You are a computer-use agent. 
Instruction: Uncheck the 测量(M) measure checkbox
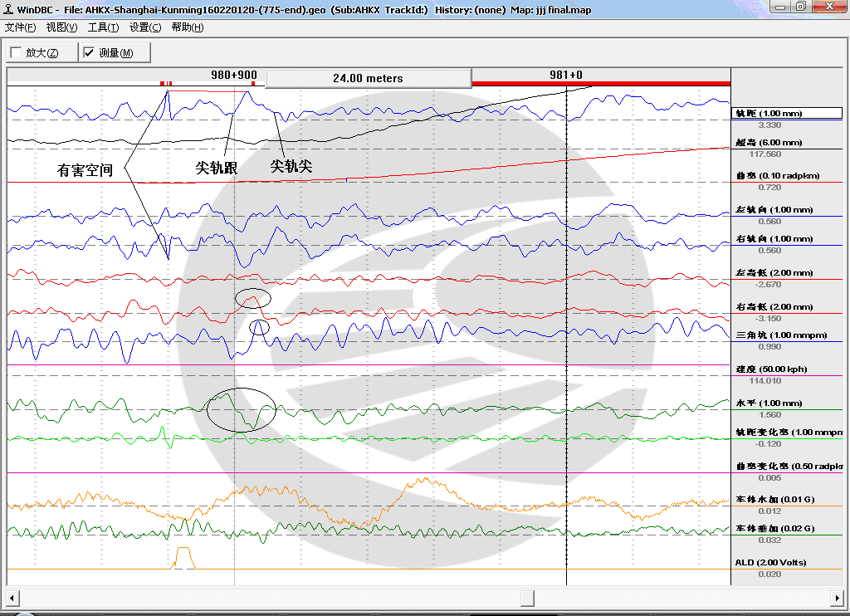click(x=89, y=52)
